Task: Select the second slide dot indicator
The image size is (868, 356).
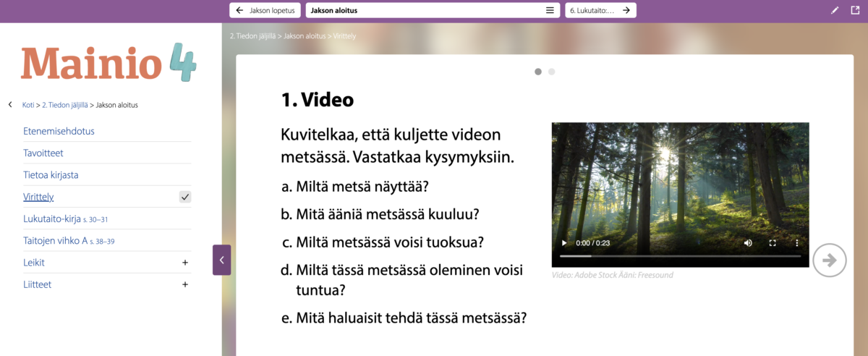Action: click(552, 72)
